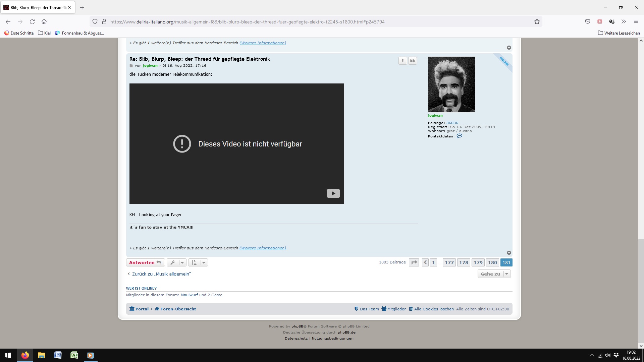
Task: Click jogiwan's avatar picture
Action: (451, 84)
